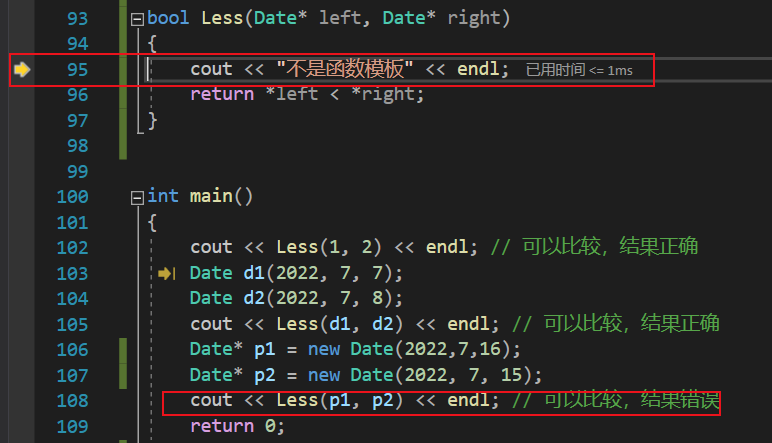Click the elapsed time hint '已用时间 <= 1ms'
This screenshot has height=443, width=772.
[x=579, y=70]
